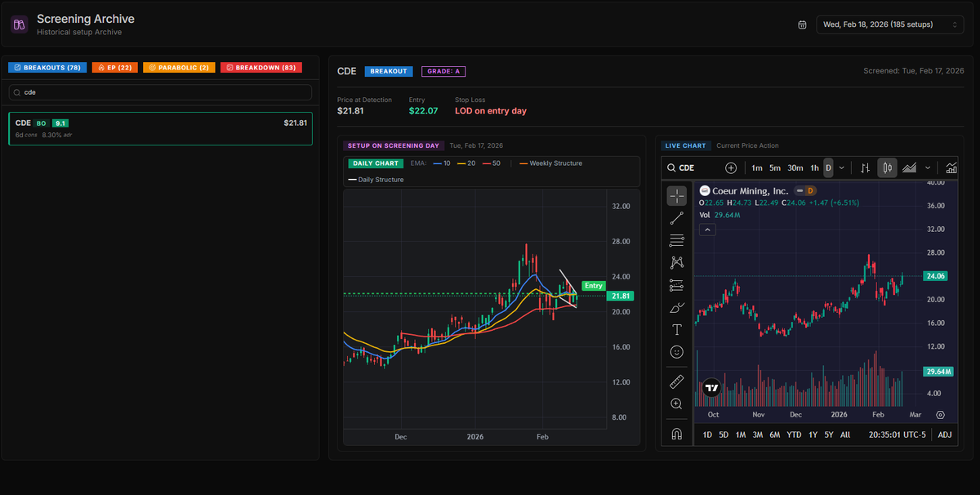The width and height of the screenshot is (980, 495).
Task: Open the CDE symbol search in live chart
Action: [691, 167]
